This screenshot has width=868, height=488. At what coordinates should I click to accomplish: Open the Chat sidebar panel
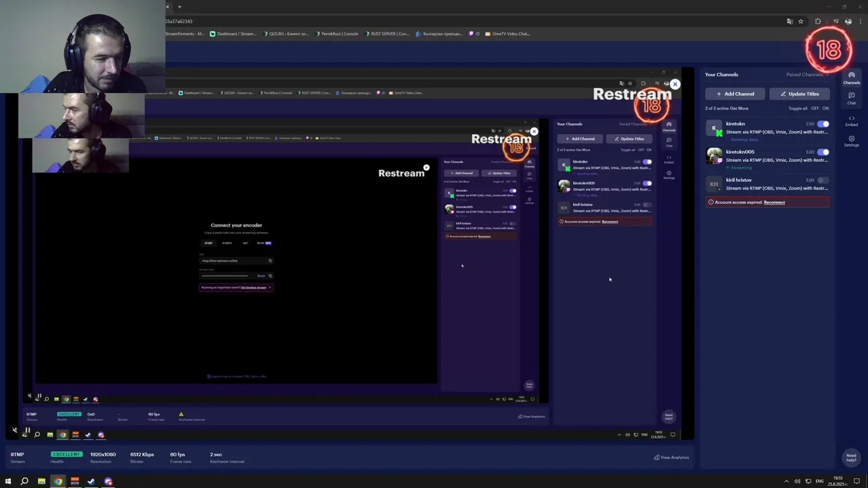click(x=852, y=98)
